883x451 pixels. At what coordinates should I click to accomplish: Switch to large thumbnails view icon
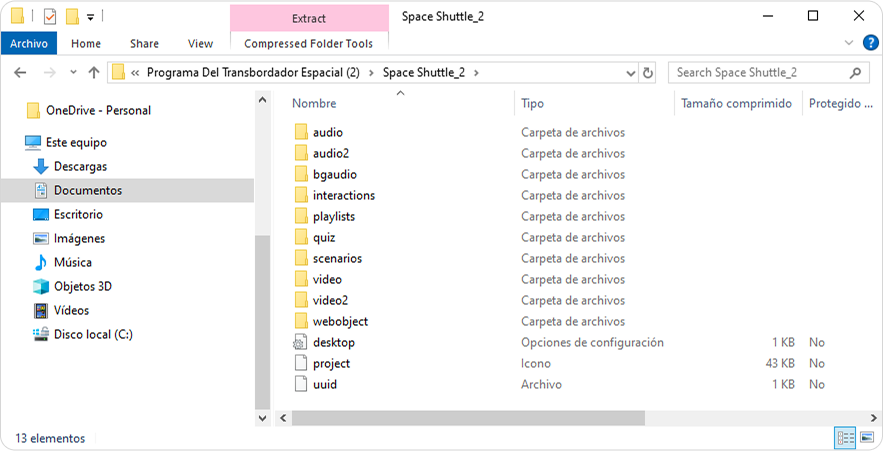click(x=867, y=437)
